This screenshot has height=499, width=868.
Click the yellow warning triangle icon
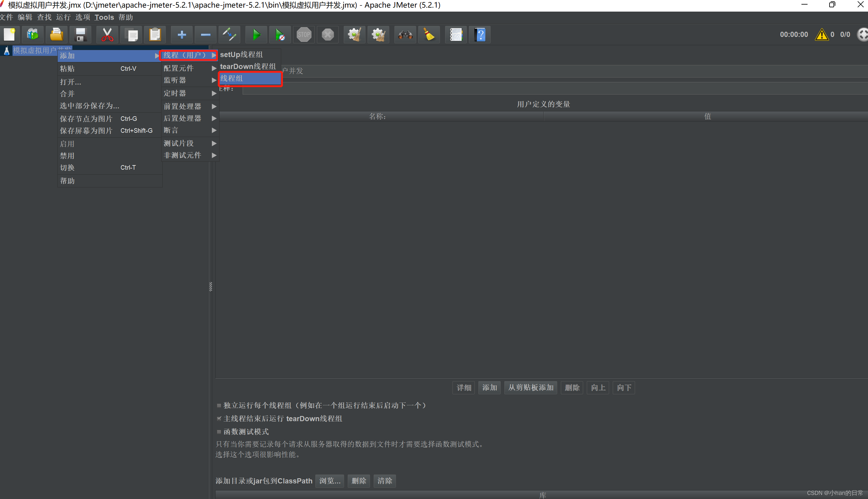pyautogui.click(x=822, y=34)
